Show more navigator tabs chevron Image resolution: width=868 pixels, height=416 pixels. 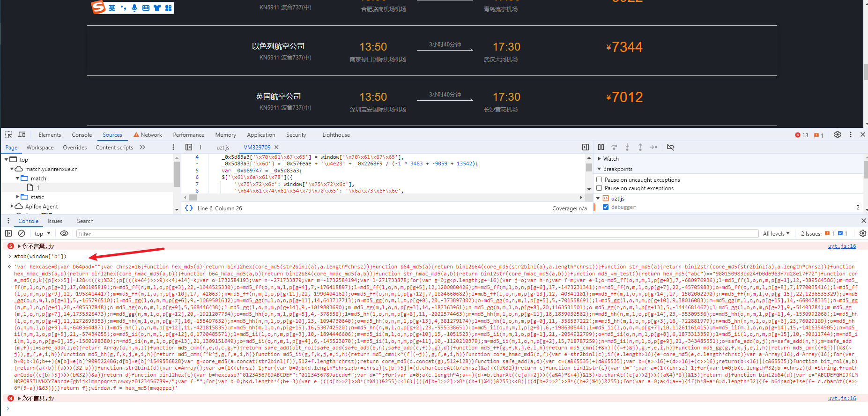click(x=142, y=147)
